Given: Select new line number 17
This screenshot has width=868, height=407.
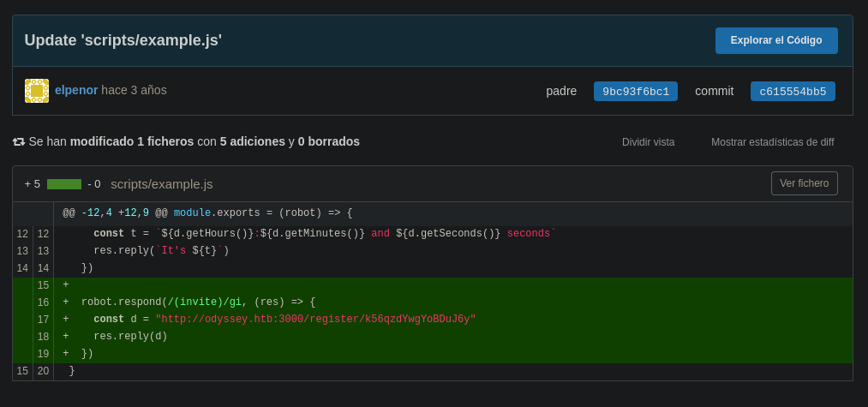Looking at the screenshot, I should point(43,320).
